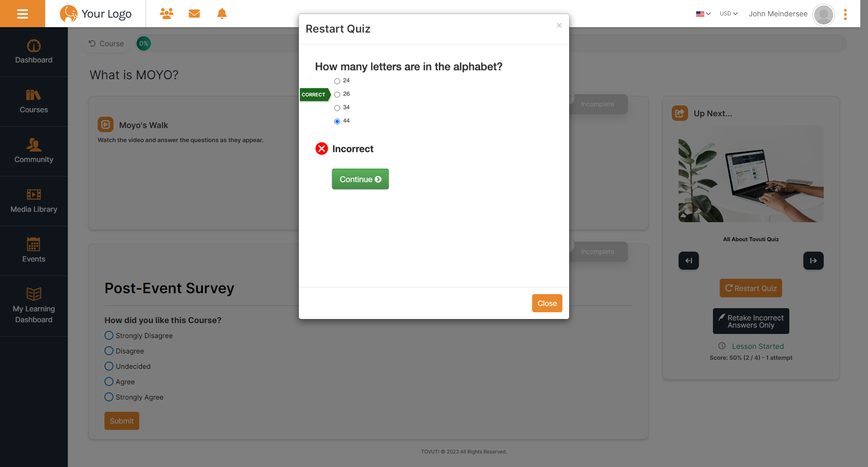Image resolution: width=868 pixels, height=467 pixels.
Task: Click the green CORRECT label marker
Action: point(315,95)
